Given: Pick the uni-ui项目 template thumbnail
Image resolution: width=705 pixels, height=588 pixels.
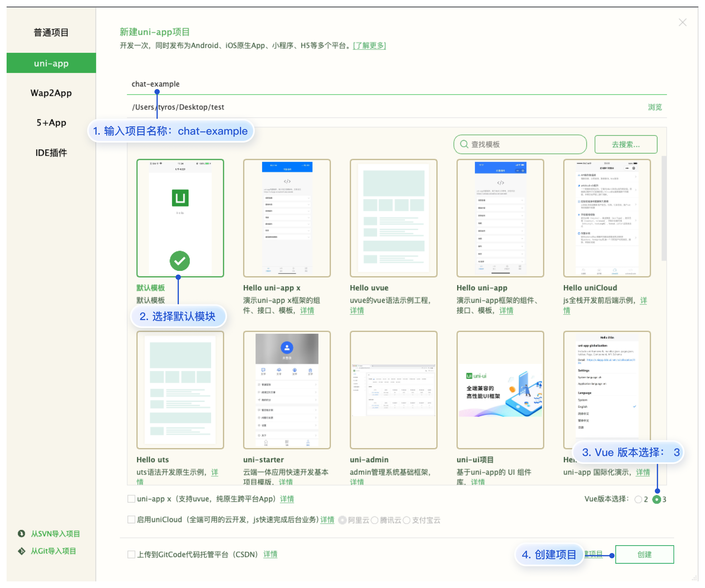Looking at the screenshot, I should point(500,390).
